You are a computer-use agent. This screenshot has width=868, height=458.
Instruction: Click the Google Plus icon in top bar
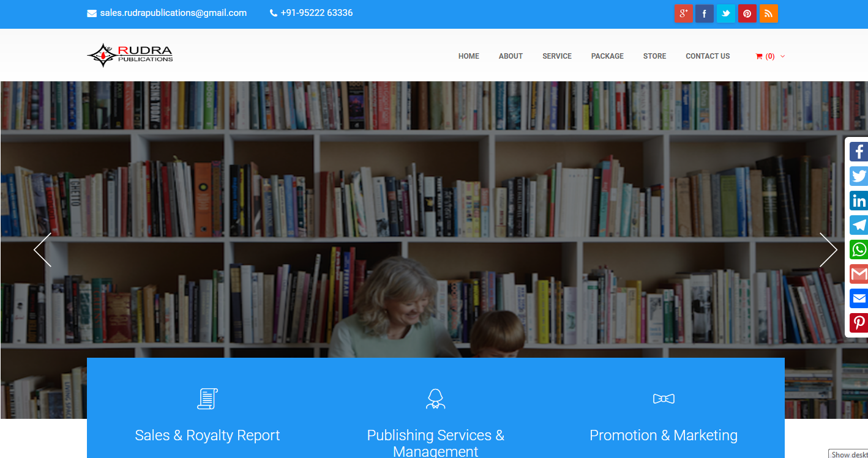tap(683, 13)
